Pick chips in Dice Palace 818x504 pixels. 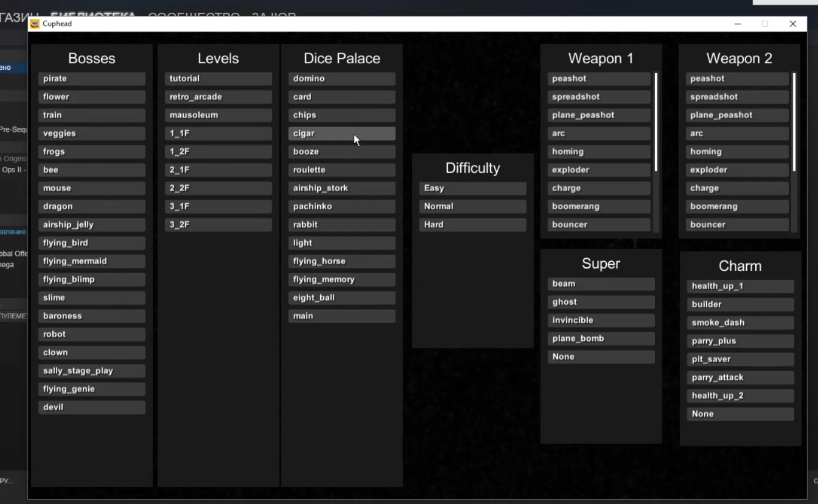342,116
